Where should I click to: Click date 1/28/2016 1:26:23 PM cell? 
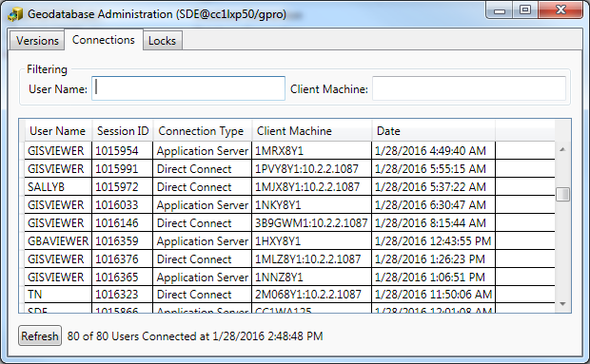tap(434, 259)
